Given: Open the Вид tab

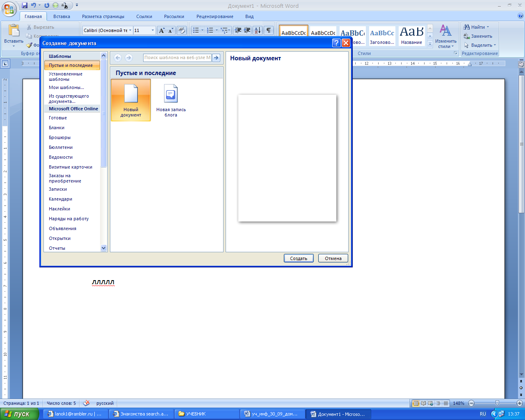Looking at the screenshot, I should (249, 16).
